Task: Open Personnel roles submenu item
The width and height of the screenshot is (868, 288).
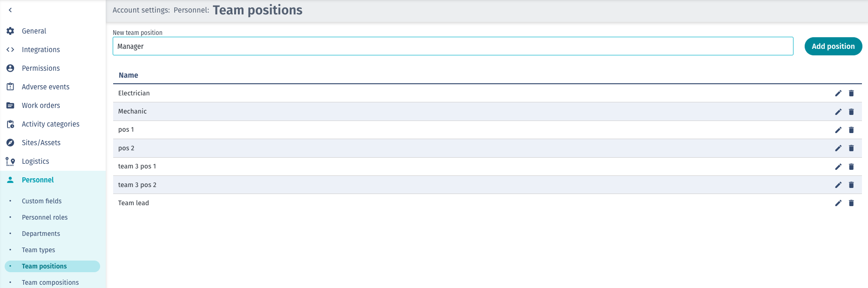Action: click(45, 217)
